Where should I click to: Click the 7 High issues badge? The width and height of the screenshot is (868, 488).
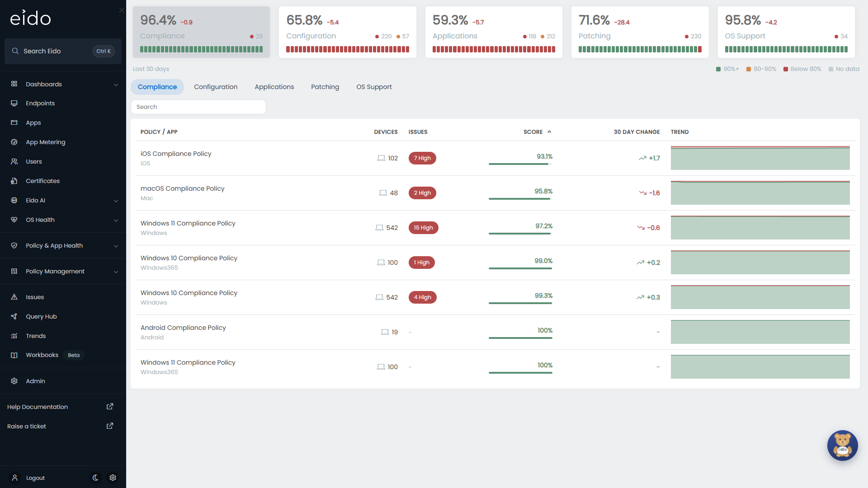point(422,158)
